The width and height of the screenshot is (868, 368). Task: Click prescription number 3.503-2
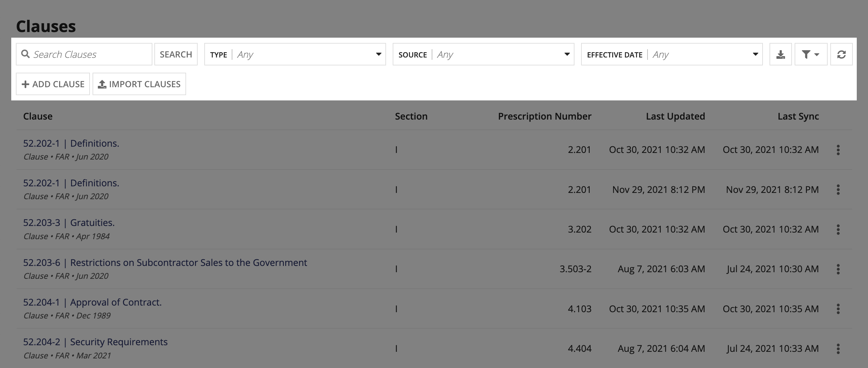click(575, 269)
